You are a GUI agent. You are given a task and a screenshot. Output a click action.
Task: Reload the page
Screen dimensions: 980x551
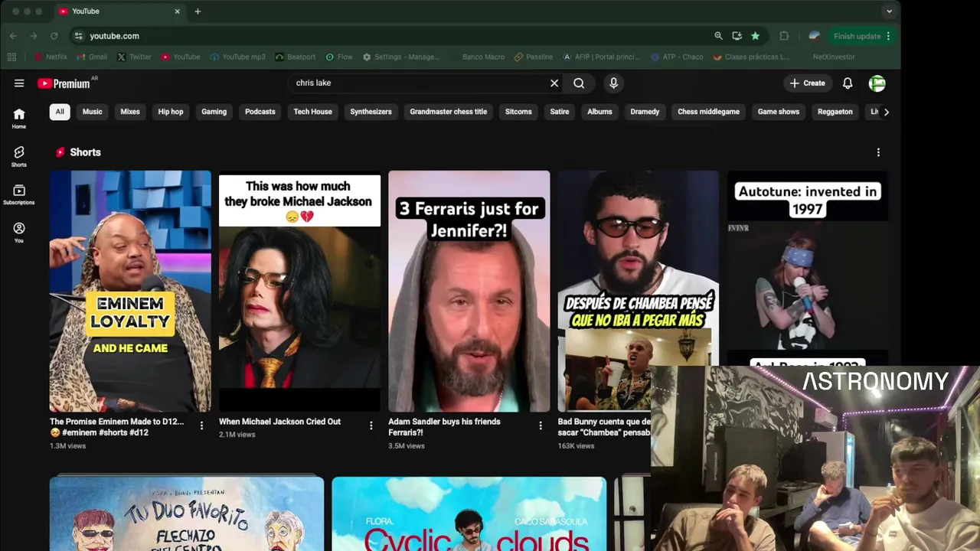pos(54,36)
